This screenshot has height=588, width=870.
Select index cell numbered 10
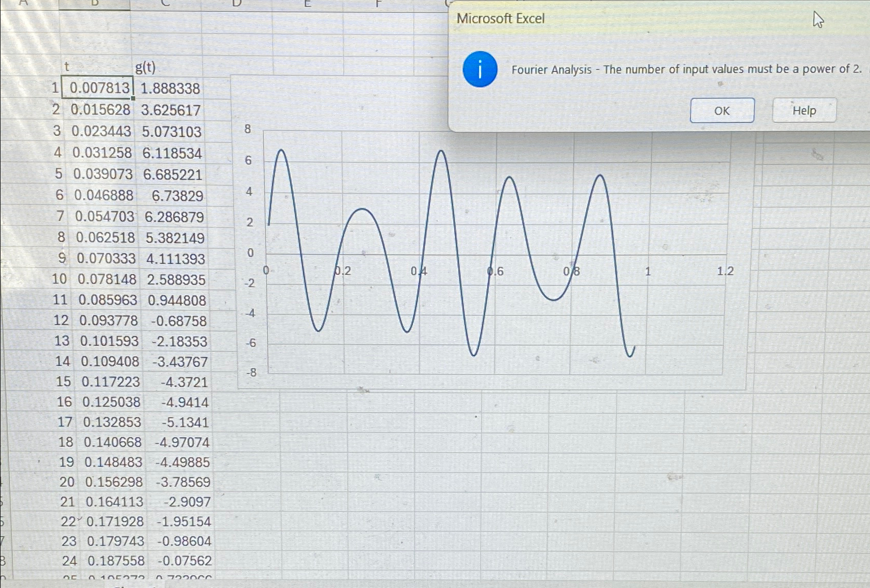coord(59,279)
